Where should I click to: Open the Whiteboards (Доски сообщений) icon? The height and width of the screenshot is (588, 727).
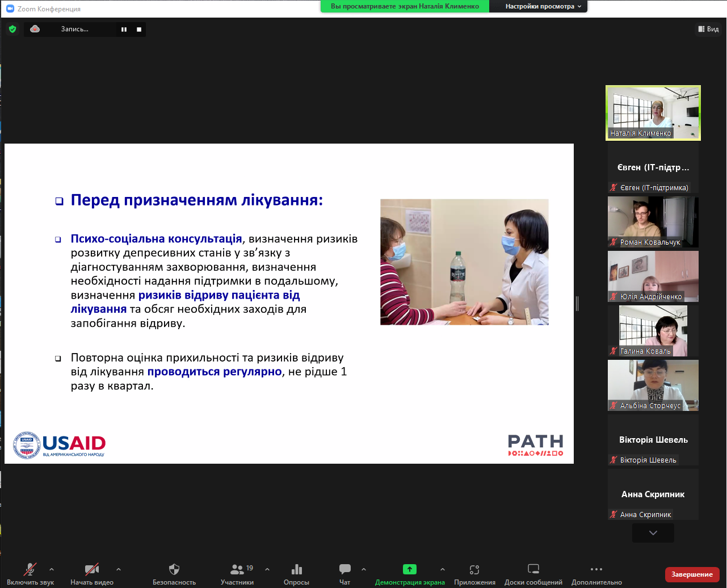(533, 570)
